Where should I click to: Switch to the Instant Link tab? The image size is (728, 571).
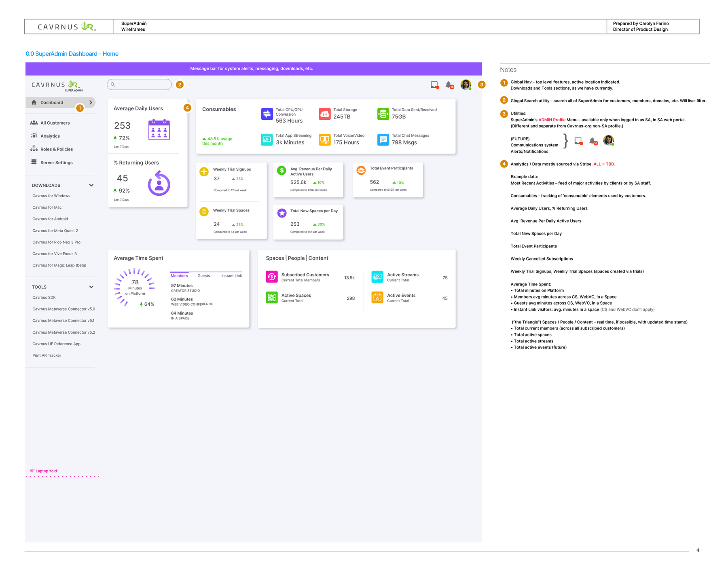pyautogui.click(x=231, y=276)
